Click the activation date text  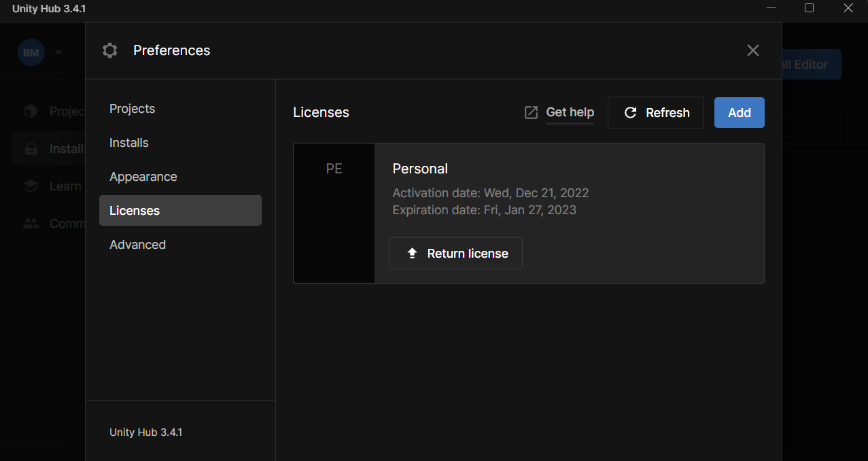click(x=491, y=193)
